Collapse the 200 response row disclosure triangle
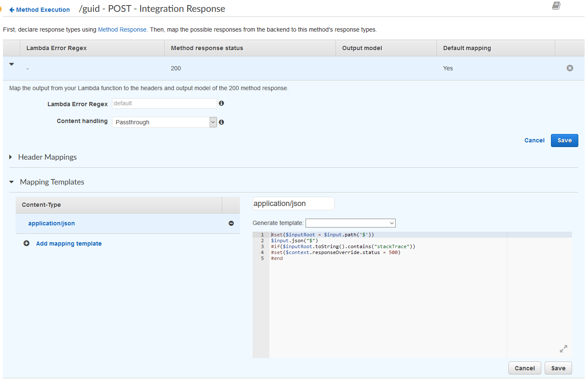The width and height of the screenshot is (588, 380). coord(11,64)
